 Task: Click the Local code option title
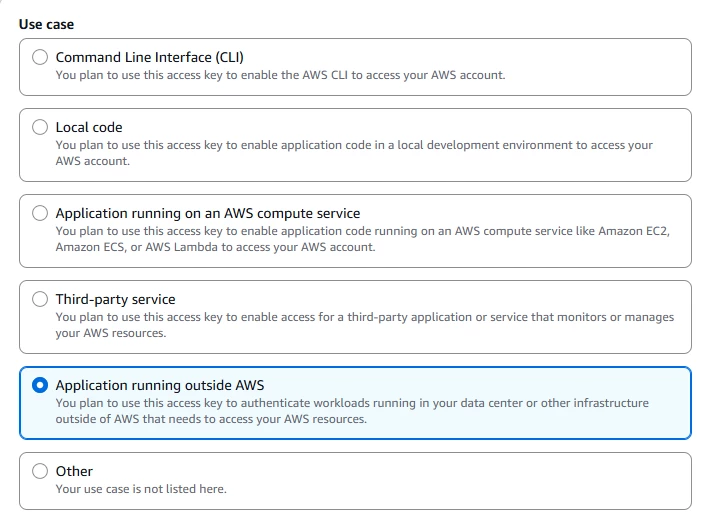coord(89,127)
